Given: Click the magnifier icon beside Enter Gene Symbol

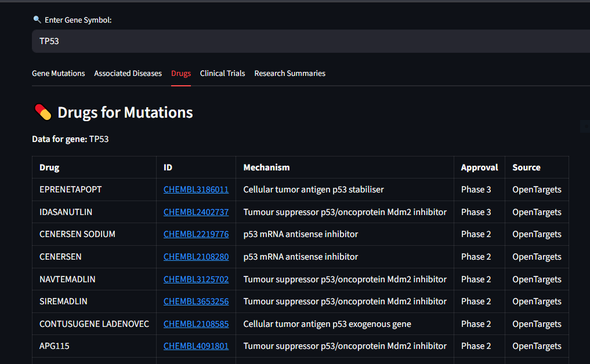Looking at the screenshot, I should pyautogui.click(x=37, y=20).
